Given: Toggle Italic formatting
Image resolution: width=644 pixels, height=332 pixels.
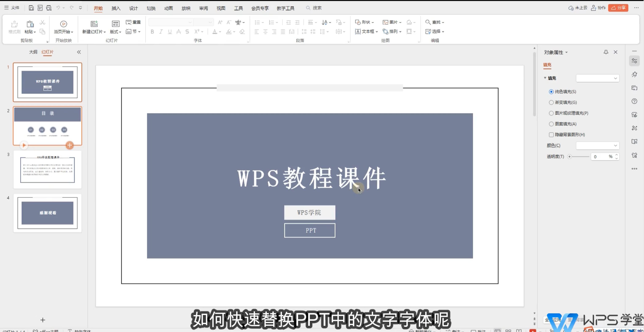Looking at the screenshot, I should pos(161,32).
